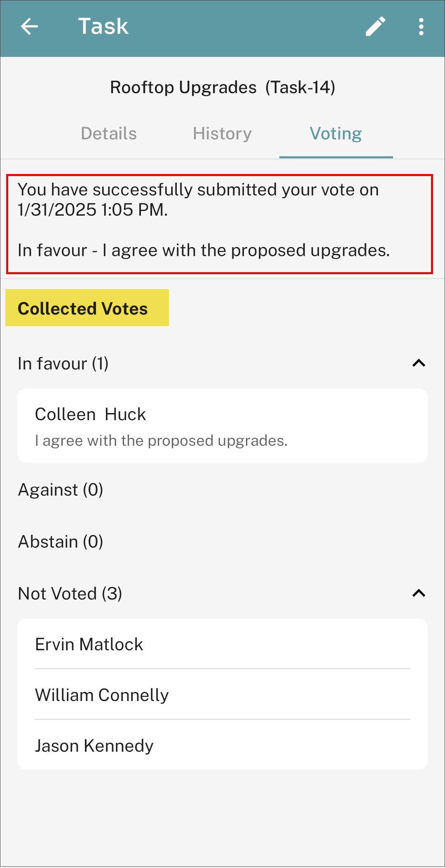Select the Voting tab
The image size is (445, 868).
336,134
